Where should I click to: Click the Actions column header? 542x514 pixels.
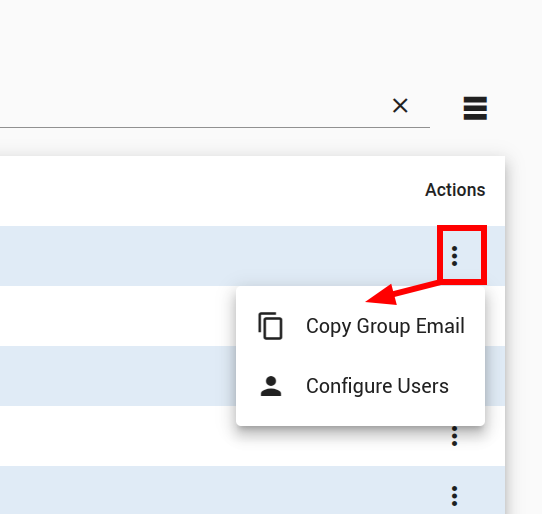455,190
